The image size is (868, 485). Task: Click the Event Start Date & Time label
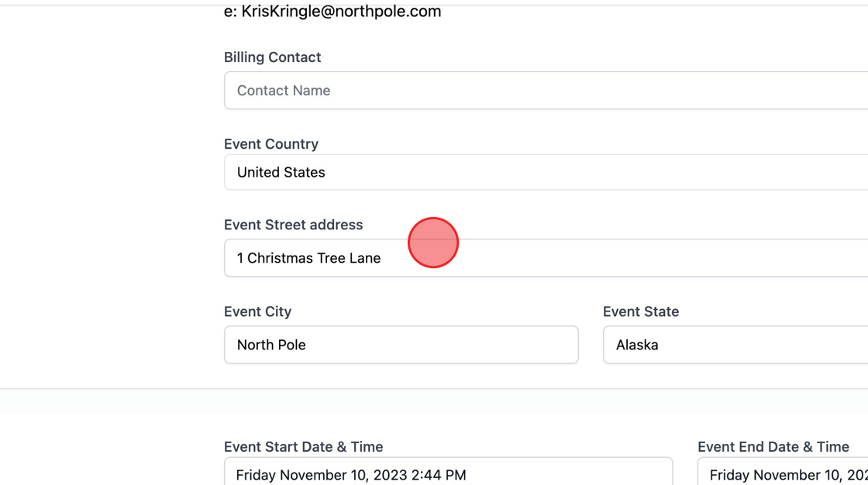click(x=303, y=447)
